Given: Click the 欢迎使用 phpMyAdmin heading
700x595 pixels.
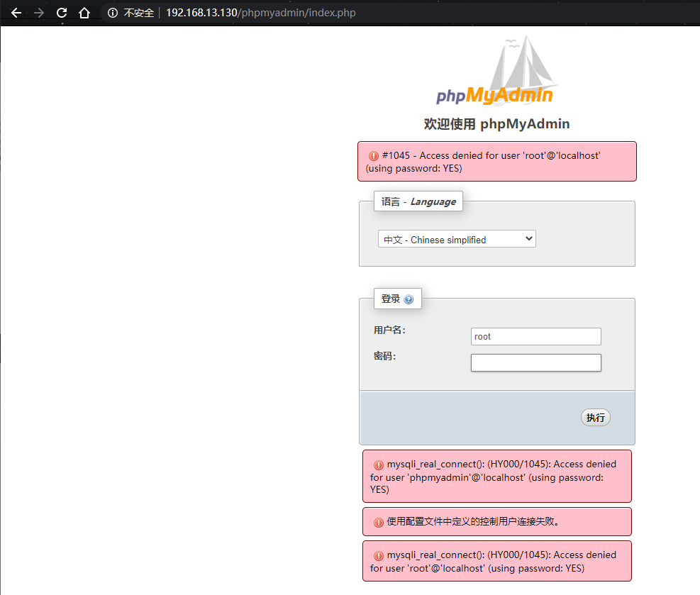Looking at the screenshot, I should [x=497, y=123].
